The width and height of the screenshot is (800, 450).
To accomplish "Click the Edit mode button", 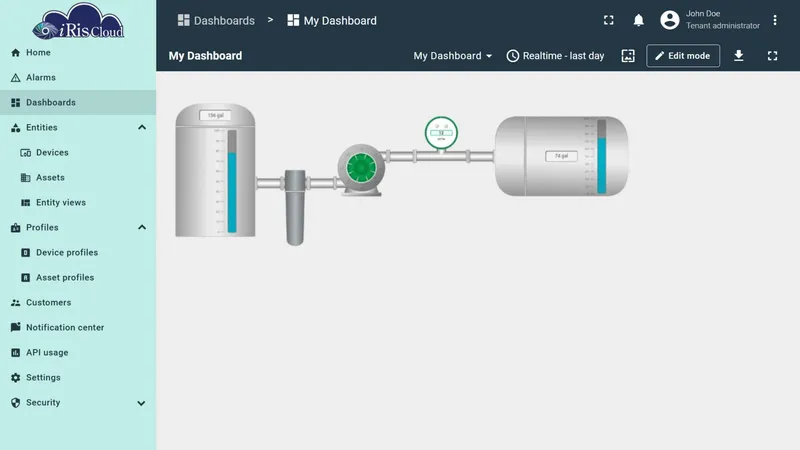I will tap(683, 56).
